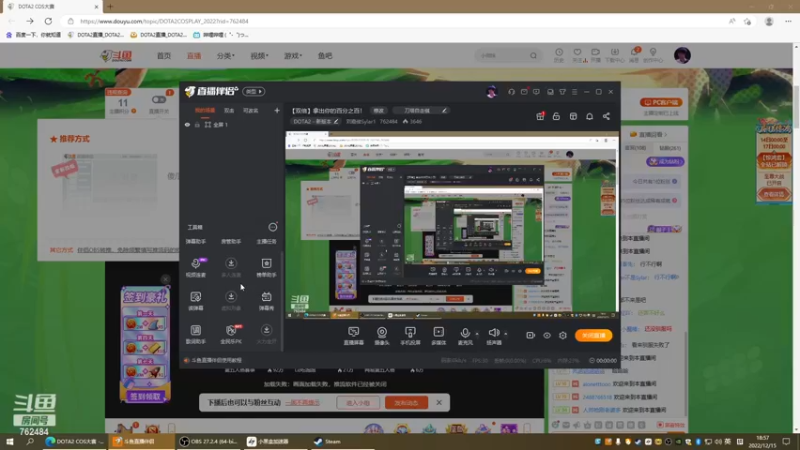Open OBS from the Windows taskbar
The image size is (800, 450).
tap(209, 441)
